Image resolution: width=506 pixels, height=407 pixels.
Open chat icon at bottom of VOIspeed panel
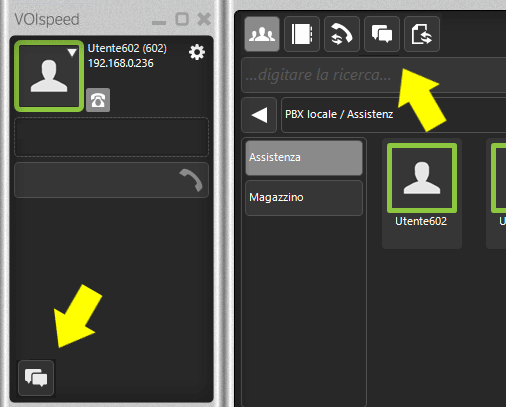coord(36,378)
